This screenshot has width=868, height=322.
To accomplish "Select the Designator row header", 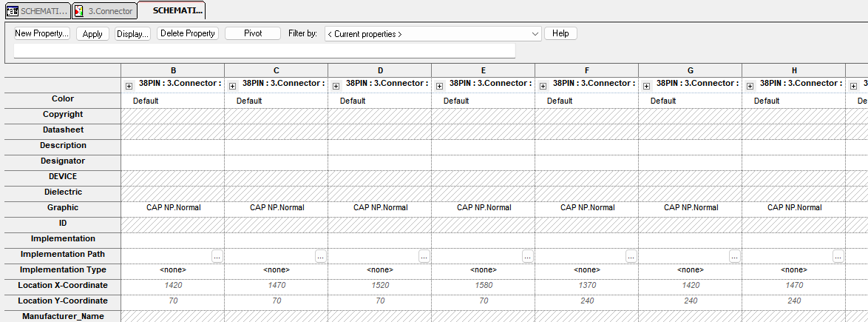I will coord(63,161).
